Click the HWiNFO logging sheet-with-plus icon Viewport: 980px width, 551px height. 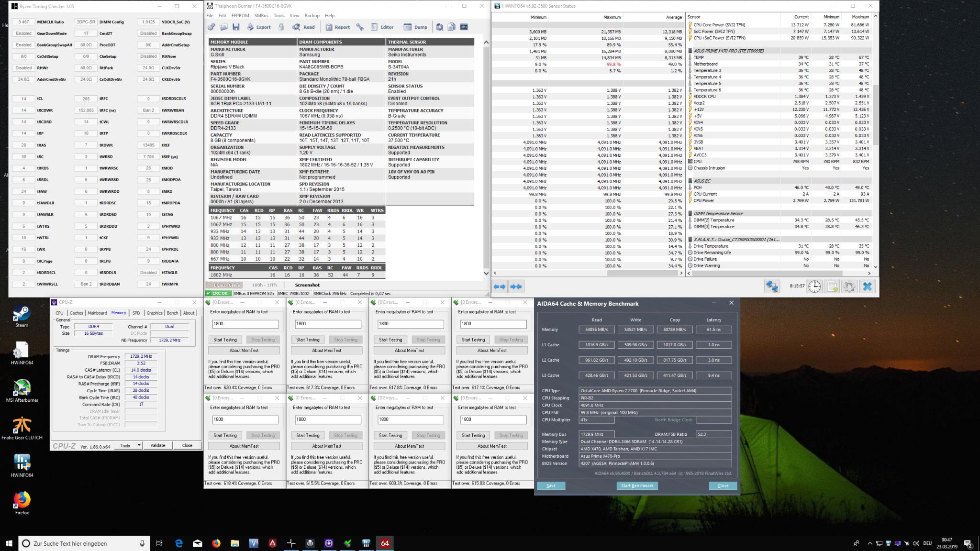832,287
